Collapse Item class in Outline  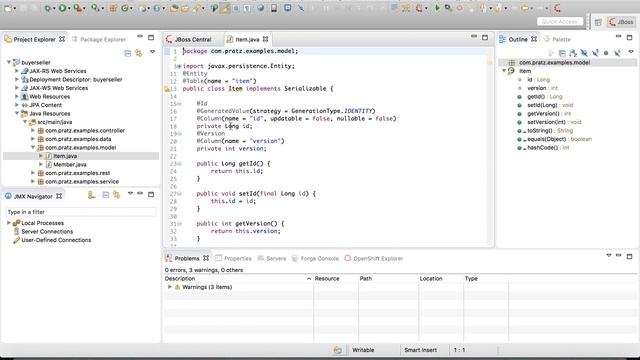click(504, 71)
